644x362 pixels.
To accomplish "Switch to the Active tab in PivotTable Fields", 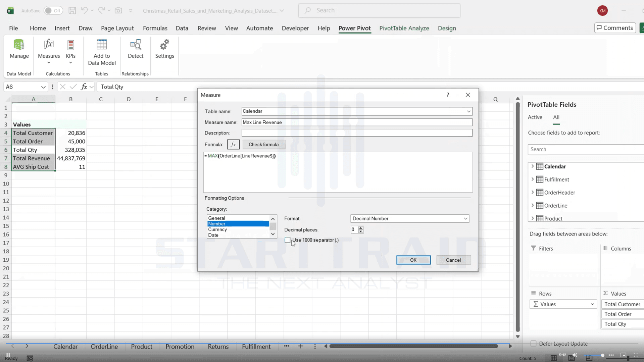I will pos(535,117).
